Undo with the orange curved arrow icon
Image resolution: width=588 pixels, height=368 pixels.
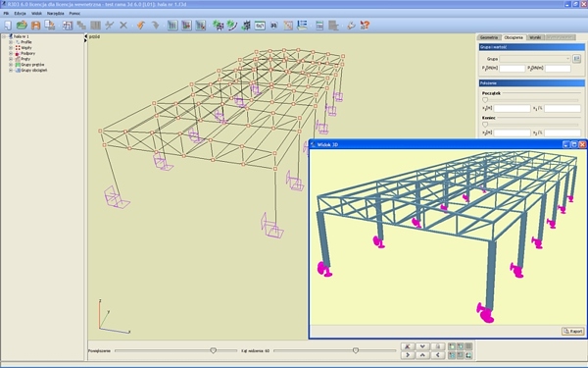click(140, 26)
